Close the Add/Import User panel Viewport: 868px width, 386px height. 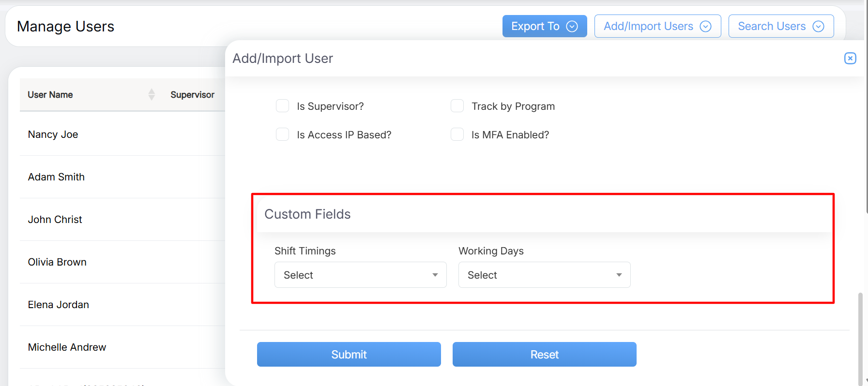(850, 59)
